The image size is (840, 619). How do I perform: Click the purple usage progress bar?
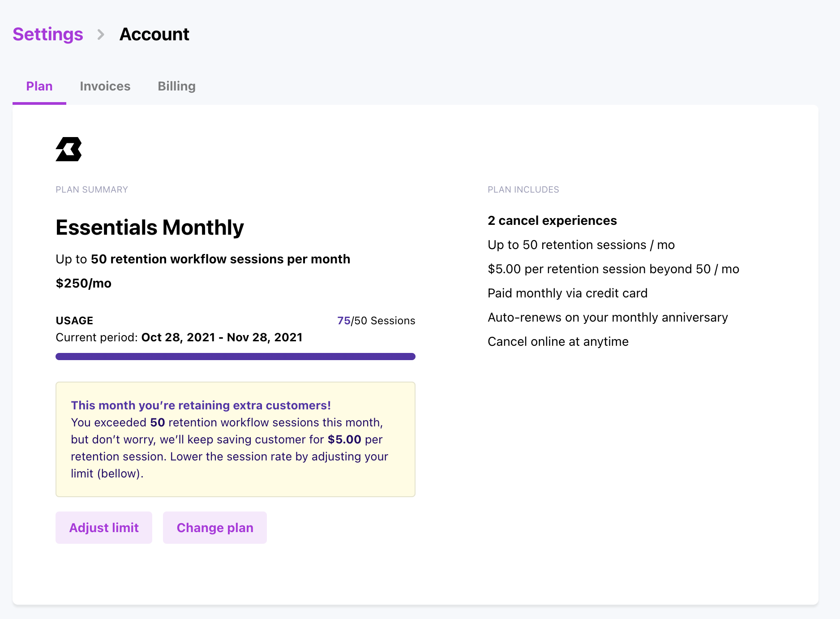[x=235, y=357]
